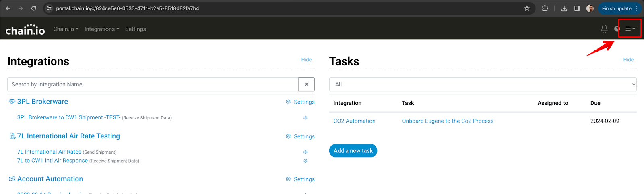Go back in browser history
This screenshot has width=644, height=194.
[8, 8]
